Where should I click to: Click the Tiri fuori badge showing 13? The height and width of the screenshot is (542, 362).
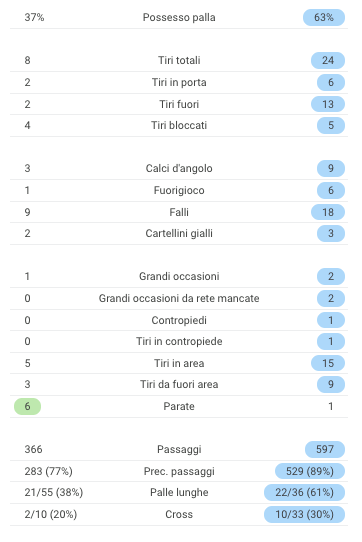tap(328, 104)
